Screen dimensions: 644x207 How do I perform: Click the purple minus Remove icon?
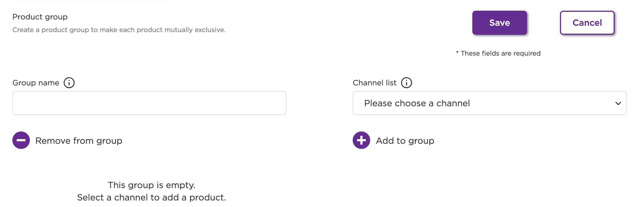[x=21, y=140]
